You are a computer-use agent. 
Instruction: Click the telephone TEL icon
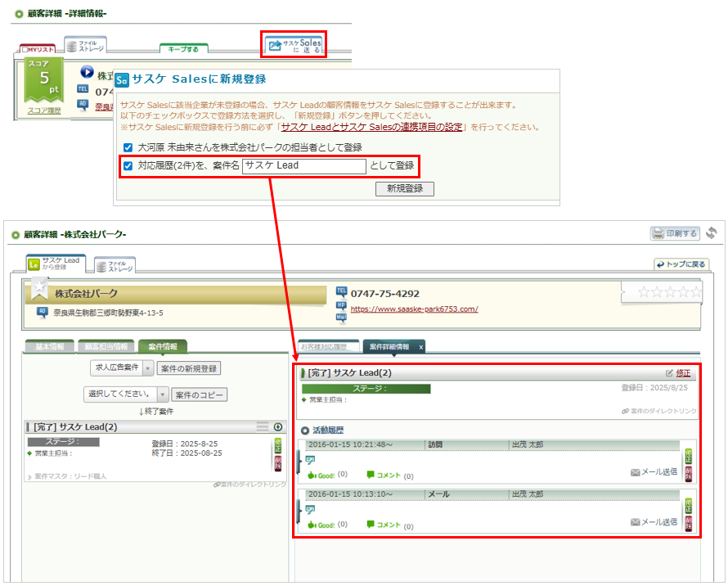click(x=342, y=292)
